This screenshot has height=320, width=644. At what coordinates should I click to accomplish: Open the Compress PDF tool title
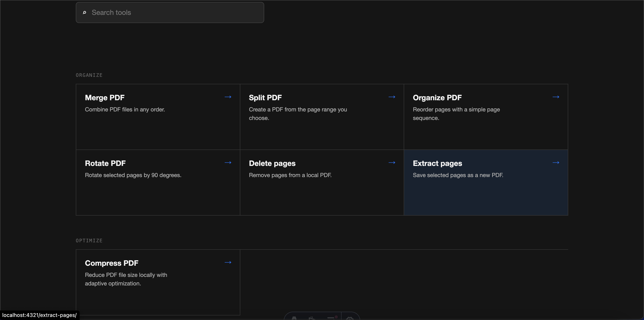coord(111,263)
